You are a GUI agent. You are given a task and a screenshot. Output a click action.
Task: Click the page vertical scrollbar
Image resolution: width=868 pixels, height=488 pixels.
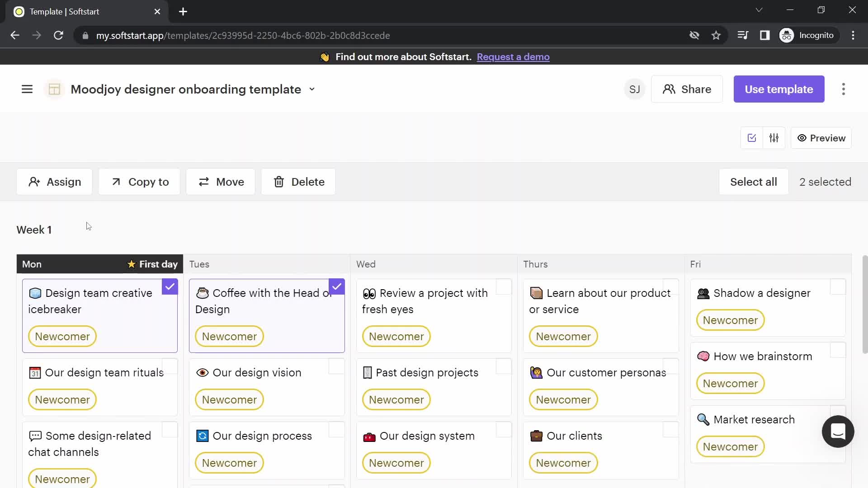(865, 304)
